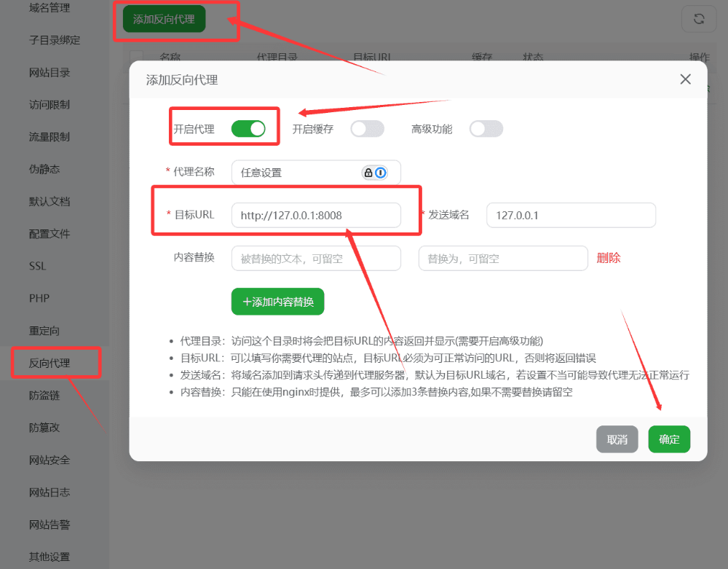Confirm the dialog with 确定
This screenshot has width=728, height=569.
pyautogui.click(x=669, y=439)
